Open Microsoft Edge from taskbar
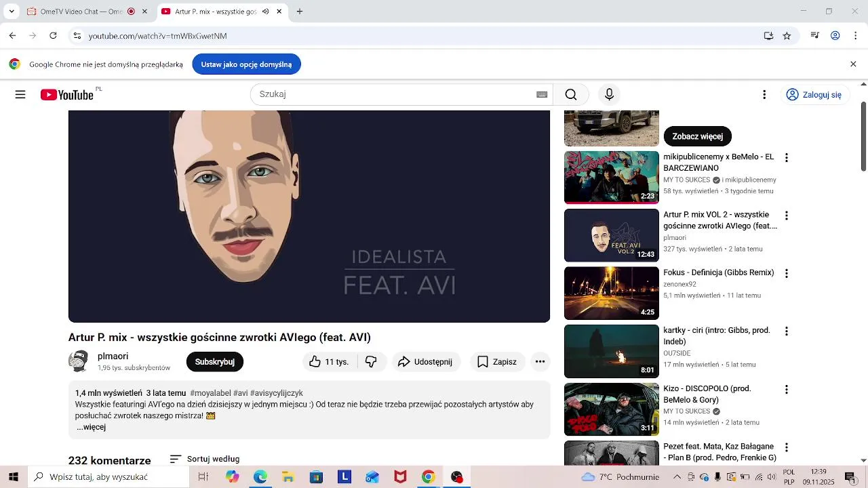Screen dimensions: 868x488 260,477
